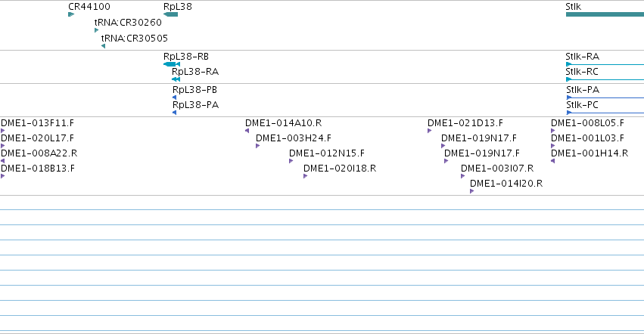Select the Stlk-RC transcript label
644x334 pixels.
(582, 71)
